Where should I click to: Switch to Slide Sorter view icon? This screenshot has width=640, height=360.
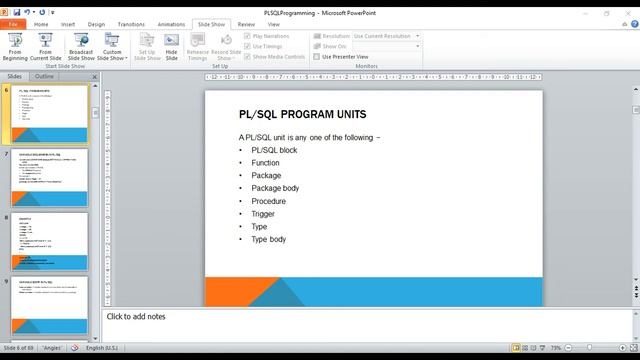(525, 348)
